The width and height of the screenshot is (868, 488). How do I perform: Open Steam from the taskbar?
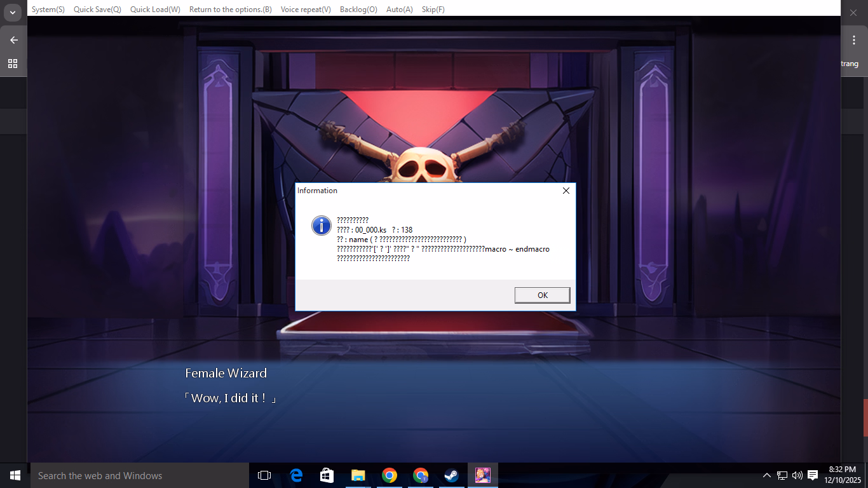tap(452, 475)
